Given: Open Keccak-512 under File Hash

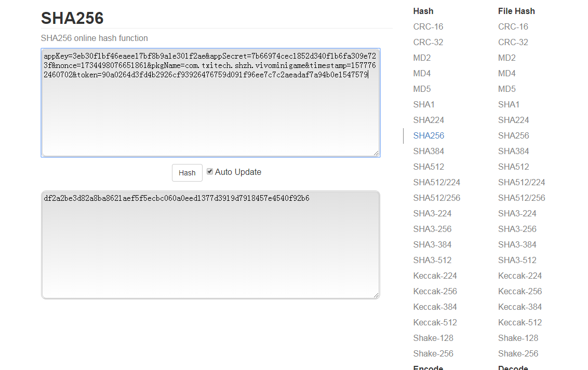Looking at the screenshot, I should (520, 322).
